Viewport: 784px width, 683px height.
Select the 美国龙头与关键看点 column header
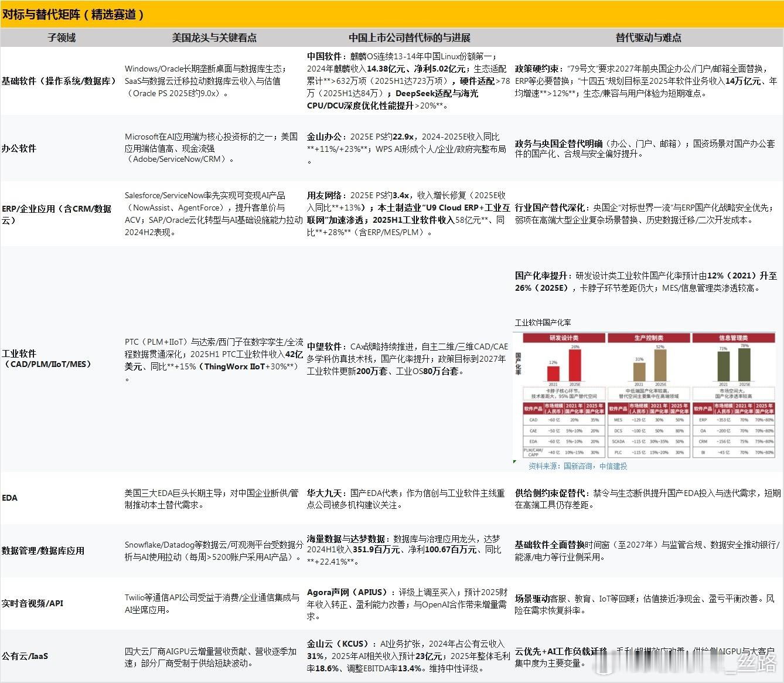point(214,38)
